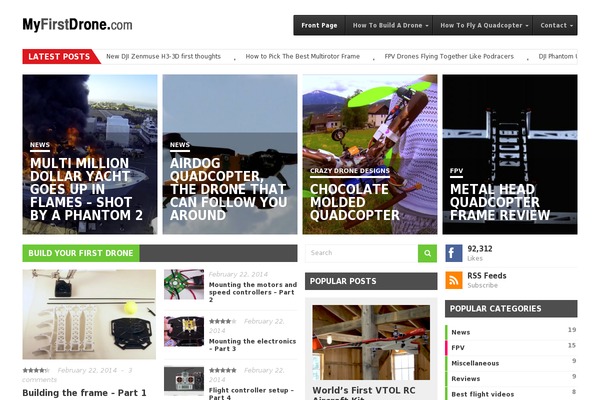Open the Best flight videos category
600x400 pixels.
coord(483,394)
